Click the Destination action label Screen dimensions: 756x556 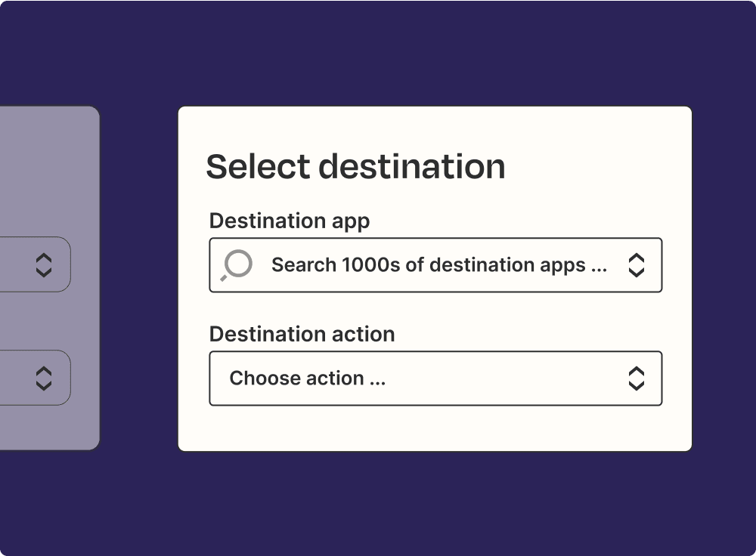click(302, 334)
